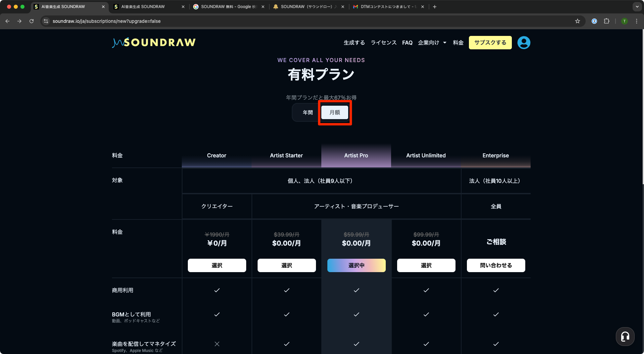The image size is (644, 354).
Task: Open the headset support chat icon
Action: point(625,336)
